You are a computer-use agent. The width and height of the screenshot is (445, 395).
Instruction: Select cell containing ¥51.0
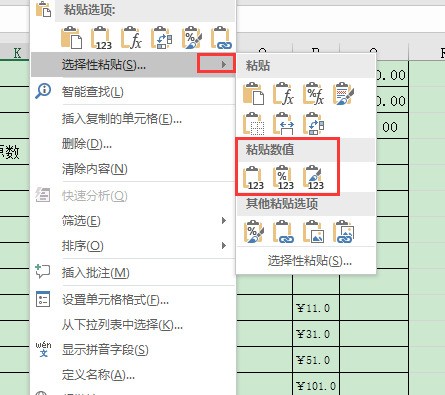[316, 360]
